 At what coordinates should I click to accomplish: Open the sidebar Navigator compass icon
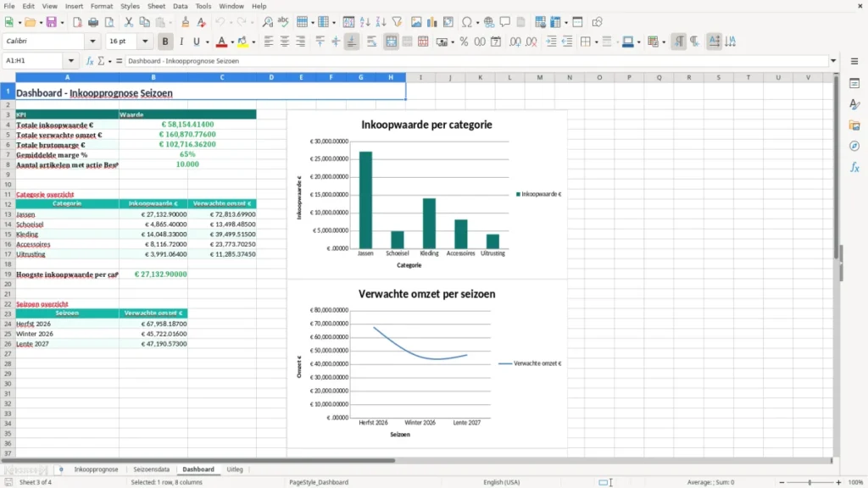tap(854, 146)
